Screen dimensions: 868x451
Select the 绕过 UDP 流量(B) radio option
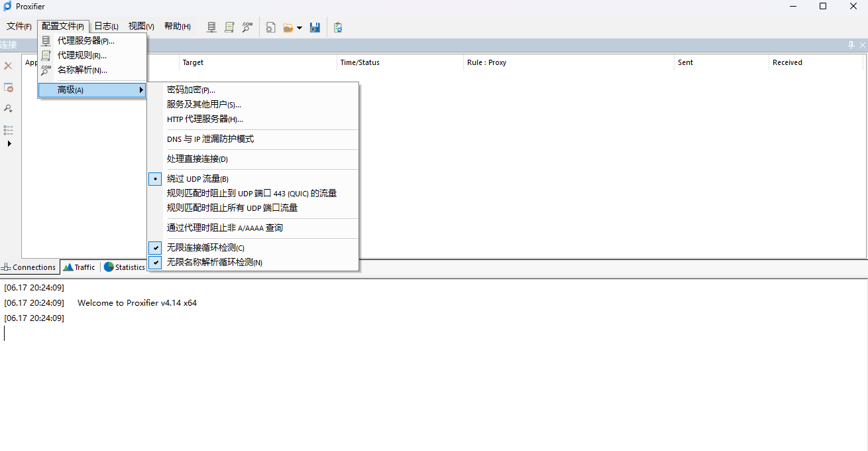coord(252,179)
